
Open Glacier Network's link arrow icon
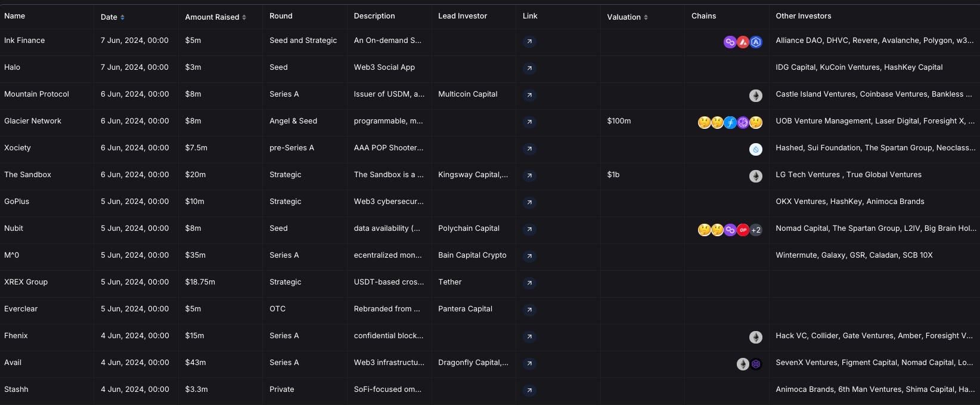(x=529, y=122)
